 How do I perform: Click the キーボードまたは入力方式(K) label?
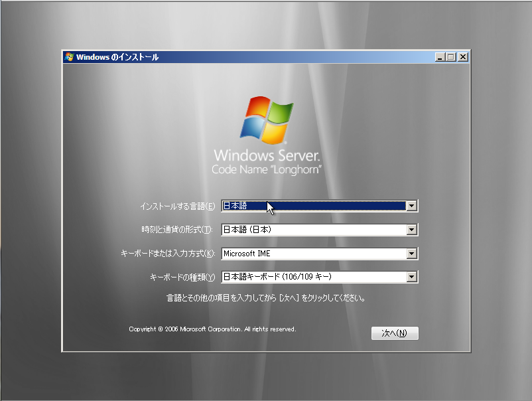pyautogui.click(x=168, y=254)
